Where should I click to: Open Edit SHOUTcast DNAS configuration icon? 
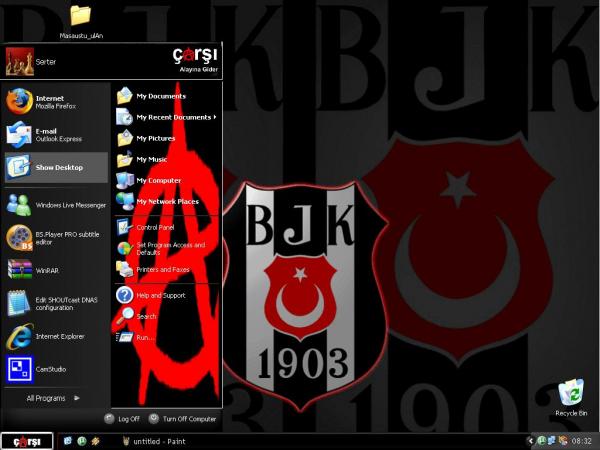point(18,303)
